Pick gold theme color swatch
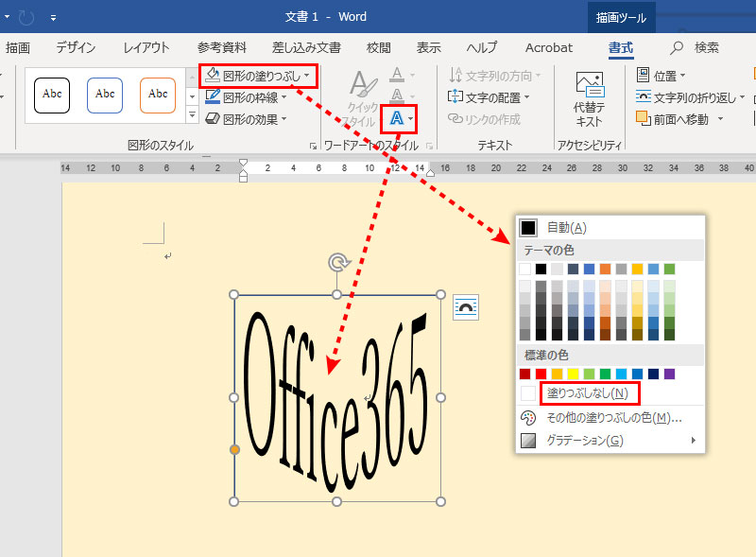756x557 pixels. 637,269
